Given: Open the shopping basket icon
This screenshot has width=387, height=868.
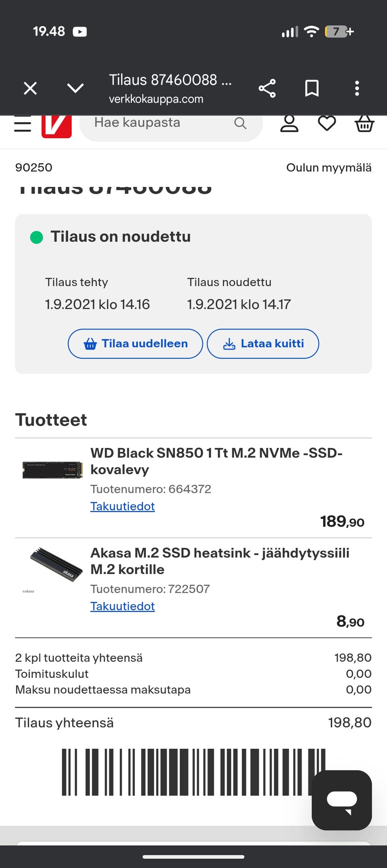Looking at the screenshot, I should coord(364,123).
